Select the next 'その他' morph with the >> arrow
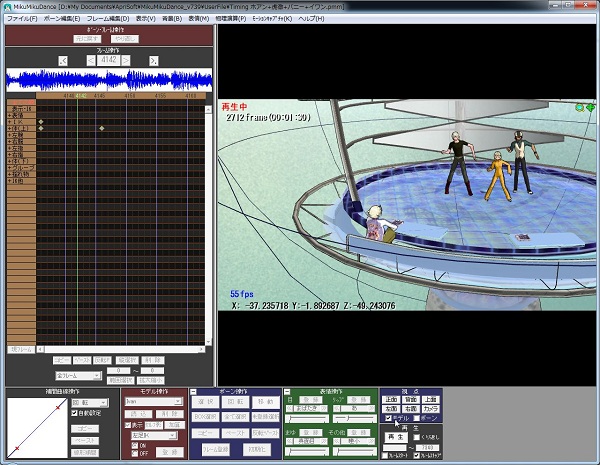The image size is (600, 465). point(372,441)
